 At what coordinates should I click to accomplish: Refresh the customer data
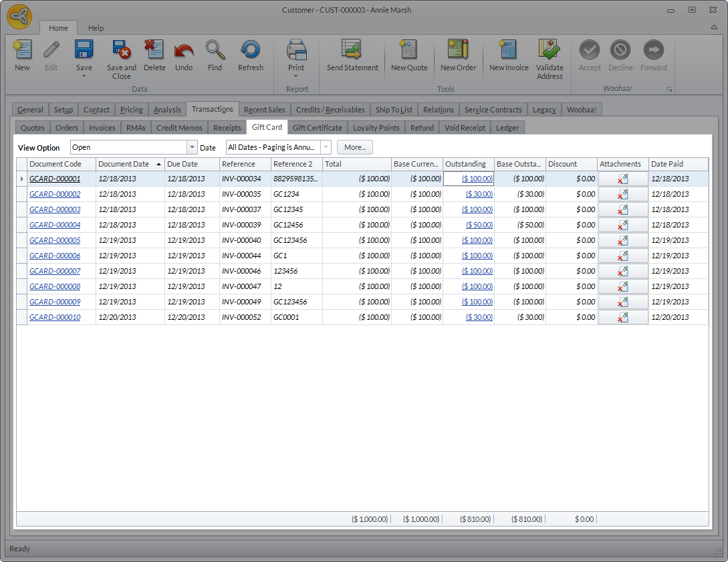(x=251, y=52)
